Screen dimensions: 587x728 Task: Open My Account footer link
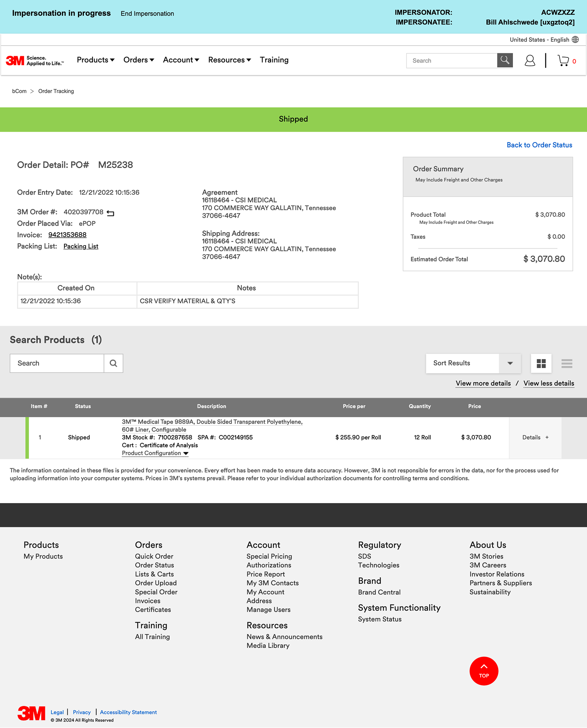pos(265,592)
